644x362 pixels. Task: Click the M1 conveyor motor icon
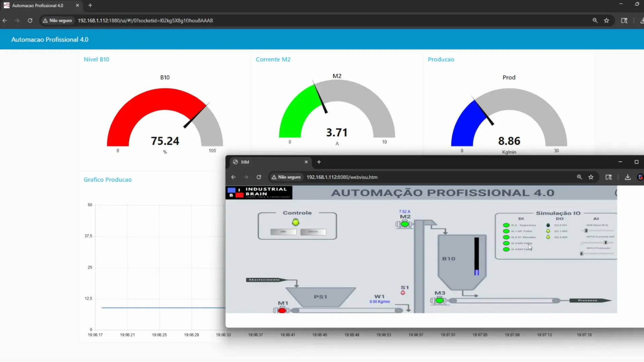coord(282,311)
